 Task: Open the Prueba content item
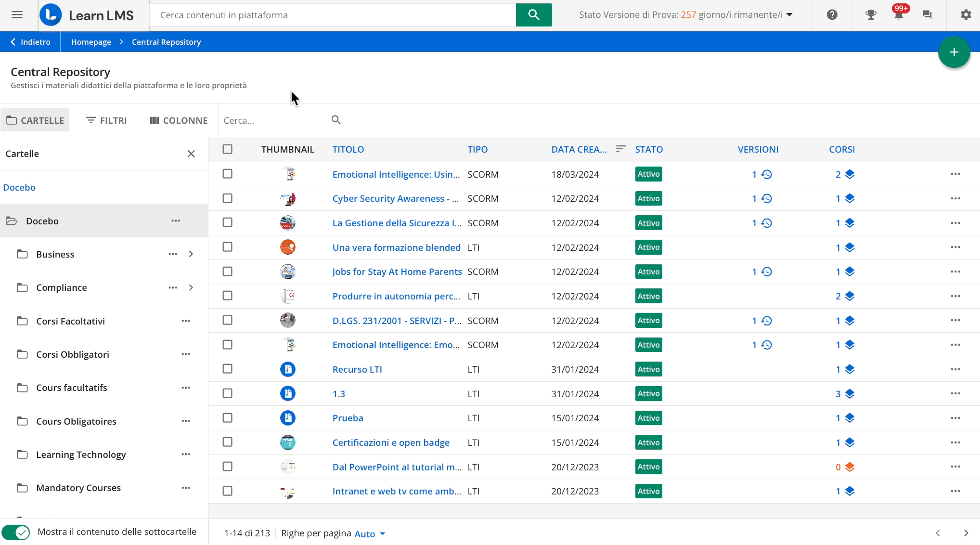click(x=348, y=418)
